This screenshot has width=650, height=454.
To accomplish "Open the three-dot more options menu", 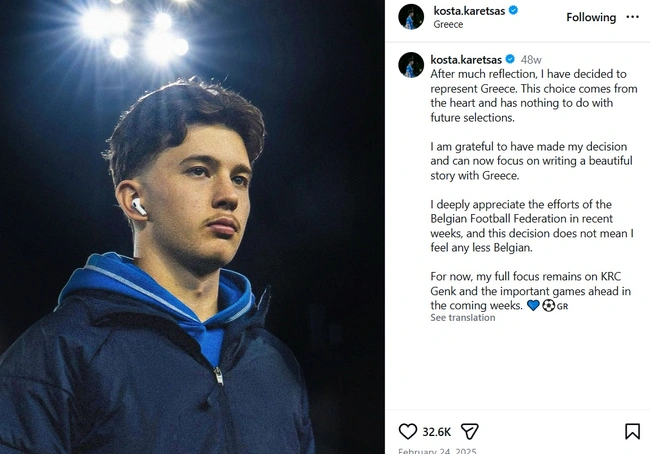I will click(632, 17).
